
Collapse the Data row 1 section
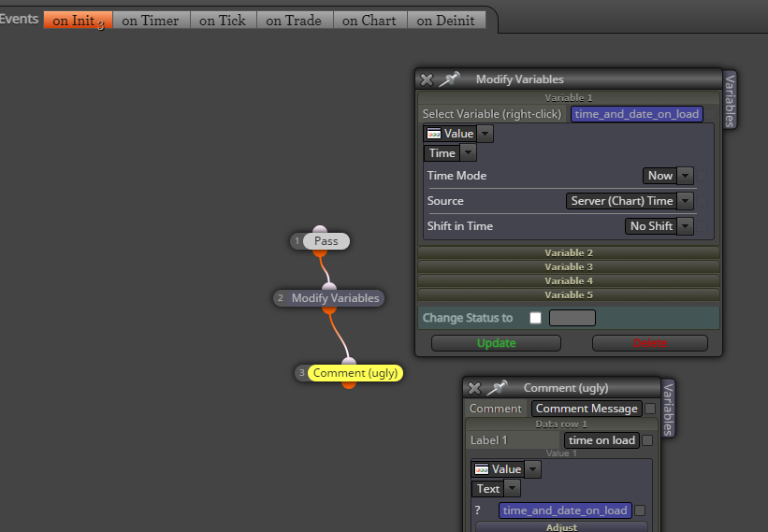pos(561,424)
